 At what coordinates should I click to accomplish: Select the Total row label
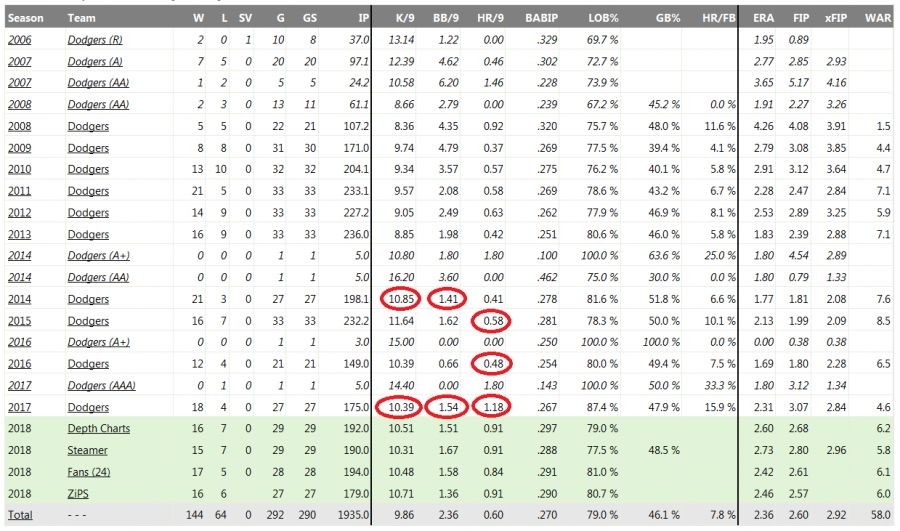tap(20, 516)
